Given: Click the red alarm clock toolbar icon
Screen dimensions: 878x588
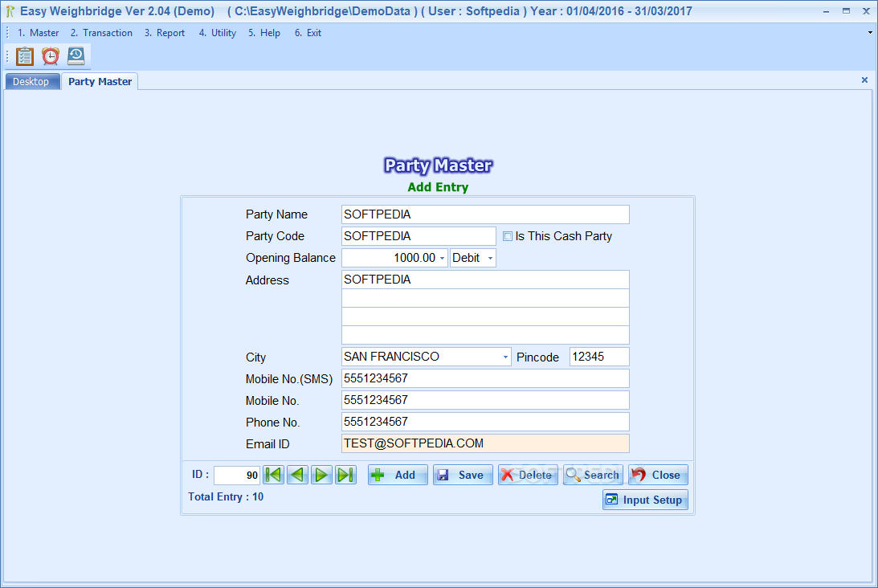Looking at the screenshot, I should pos(51,56).
